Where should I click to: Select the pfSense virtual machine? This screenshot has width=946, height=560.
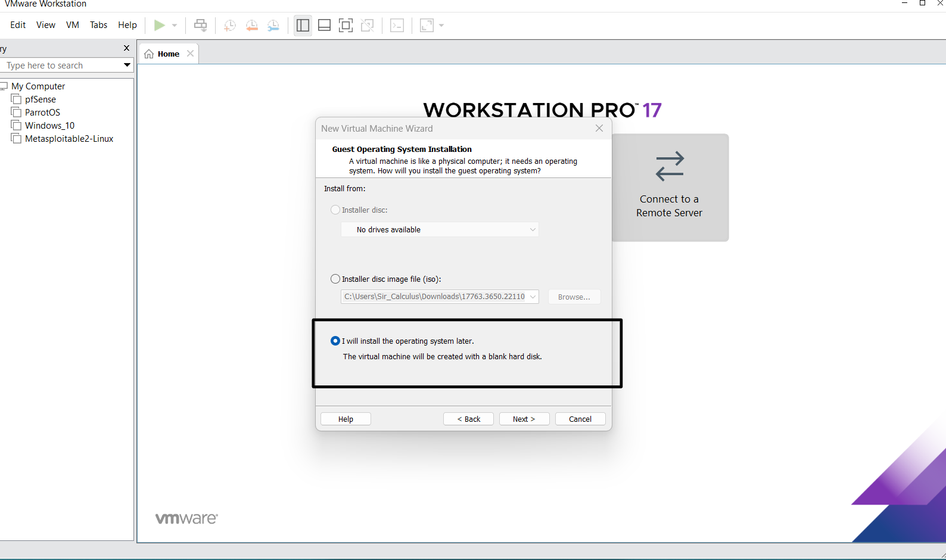pyautogui.click(x=41, y=99)
